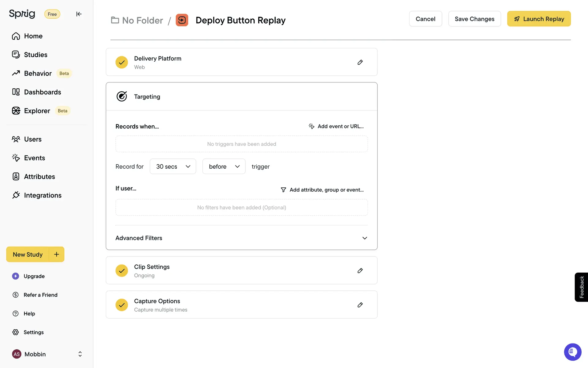This screenshot has width=588, height=368.
Task: Open the Feedback side tab
Action: (x=581, y=287)
